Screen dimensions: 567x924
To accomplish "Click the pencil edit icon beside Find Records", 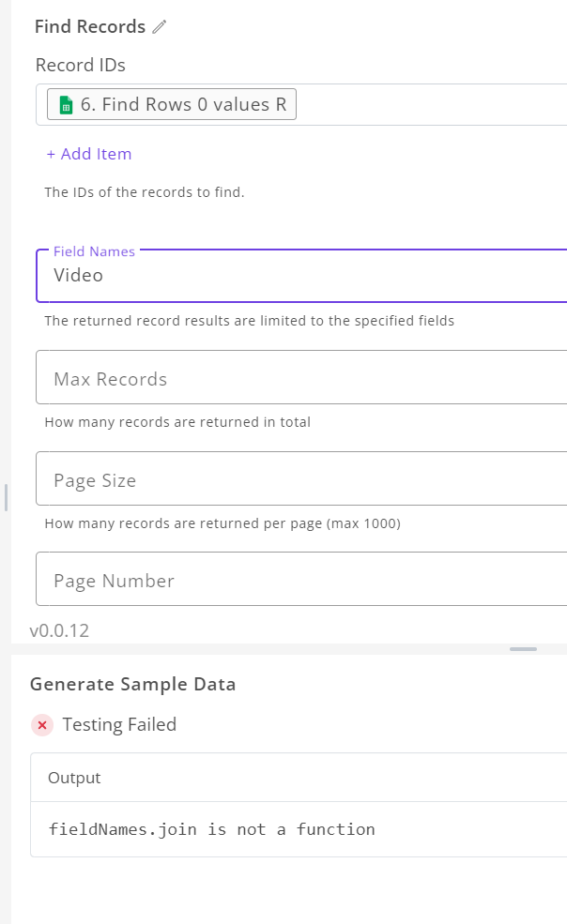I will pyautogui.click(x=160, y=26).
